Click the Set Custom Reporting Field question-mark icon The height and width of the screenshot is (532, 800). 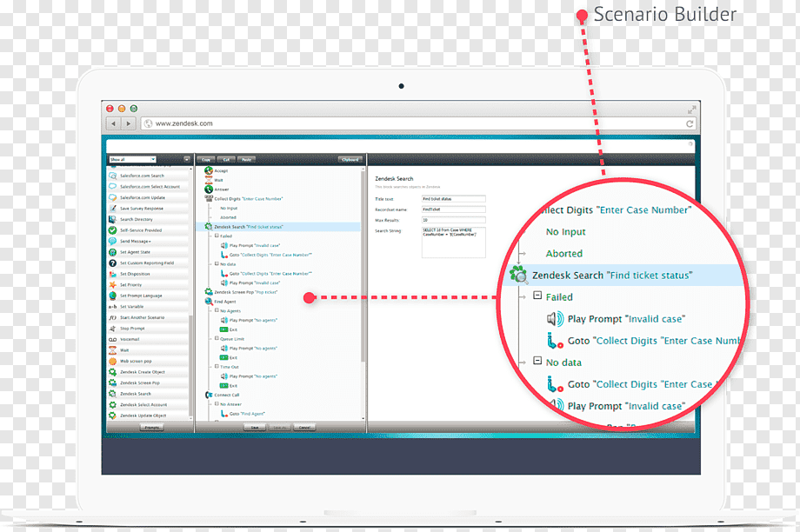click(112, 263)
